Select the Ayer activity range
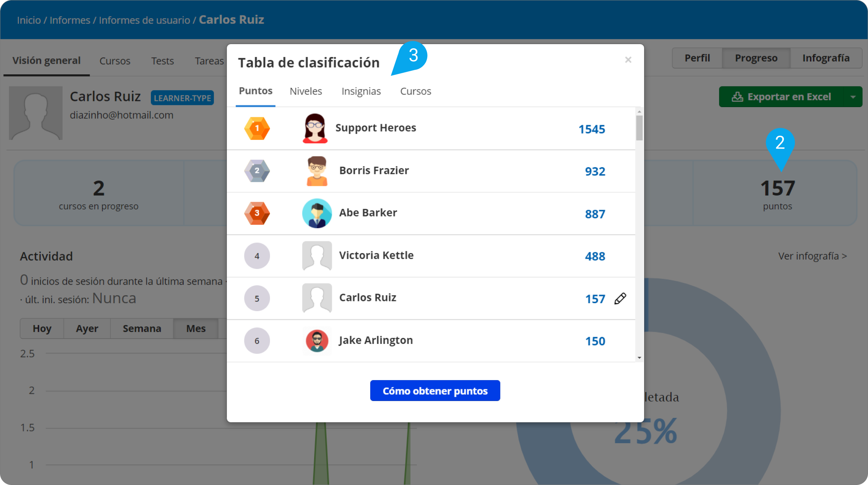868x485 pixels. 87,328
